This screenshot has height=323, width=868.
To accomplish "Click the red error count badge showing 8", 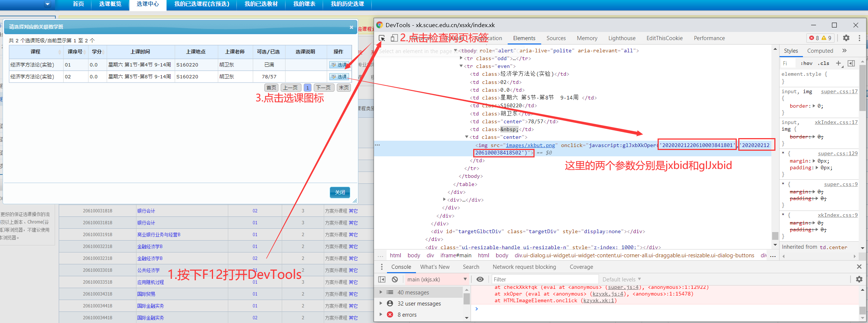I will pos(814,38).
